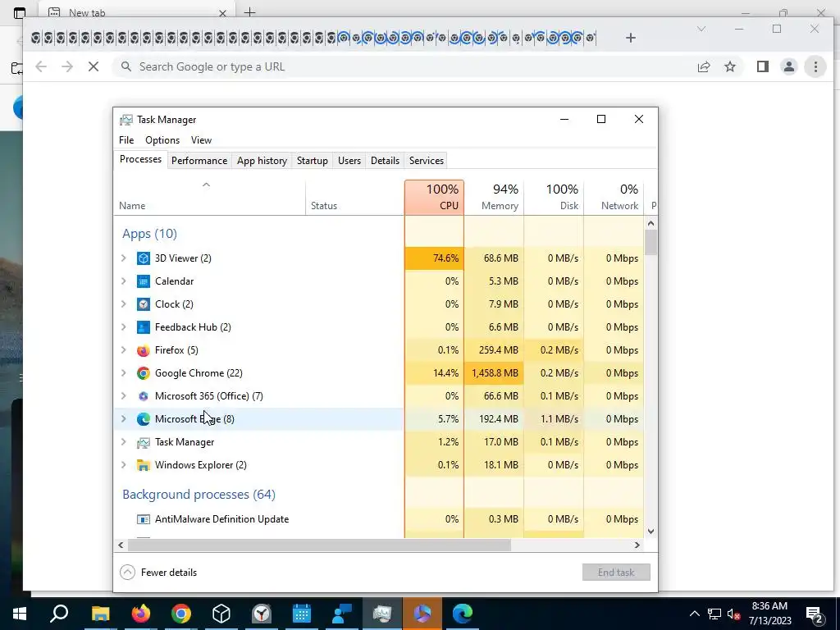Click Task Manager horizontal scrollbar thumb
The height and width of the screenshot is (630, 840).
[x=319, y=546]
